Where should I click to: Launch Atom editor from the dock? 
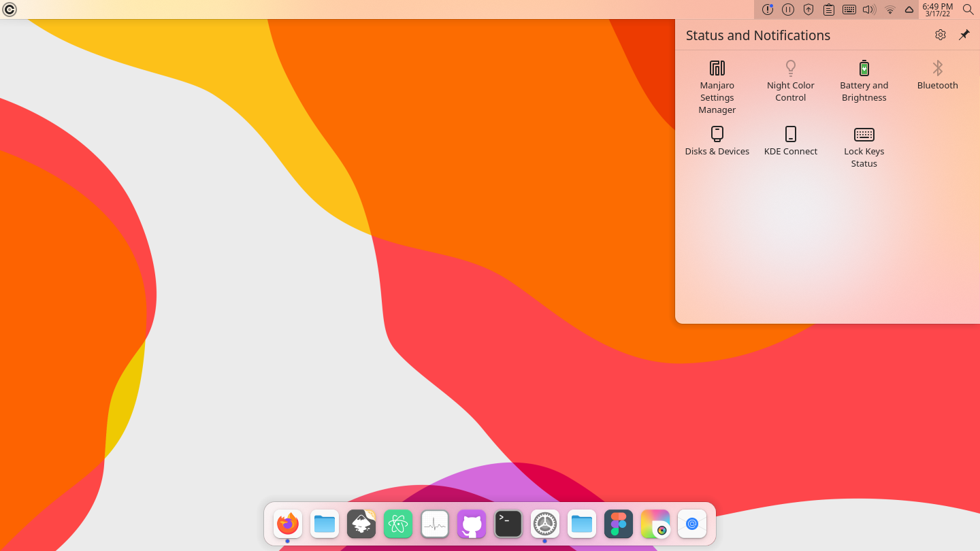(398, 524)
